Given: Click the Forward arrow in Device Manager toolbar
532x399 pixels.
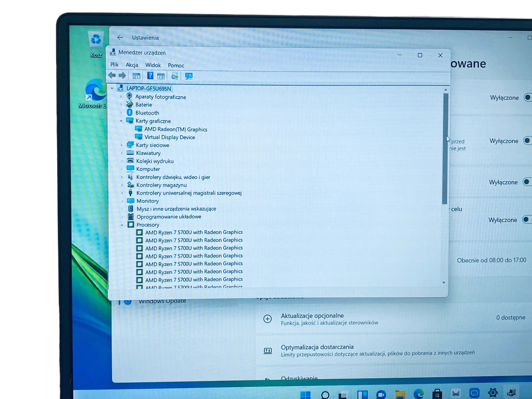Looking at the screenshot, I should point(122,75).
